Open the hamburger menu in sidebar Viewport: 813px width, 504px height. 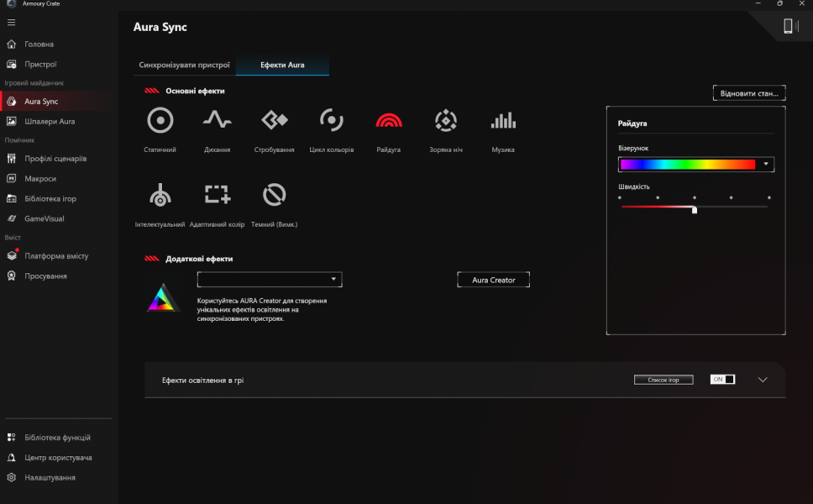click(12, 23)
